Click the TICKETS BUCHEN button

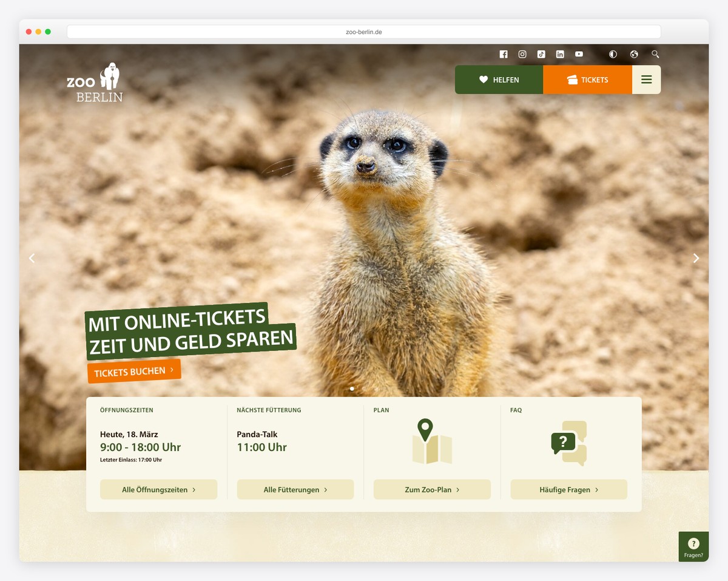[x=133, y=370]
